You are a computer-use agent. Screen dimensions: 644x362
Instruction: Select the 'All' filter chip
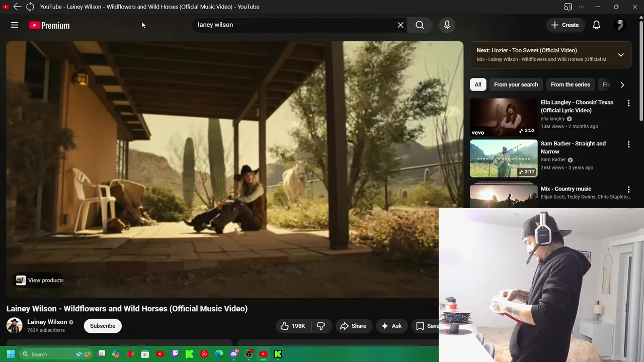point(478,84)
